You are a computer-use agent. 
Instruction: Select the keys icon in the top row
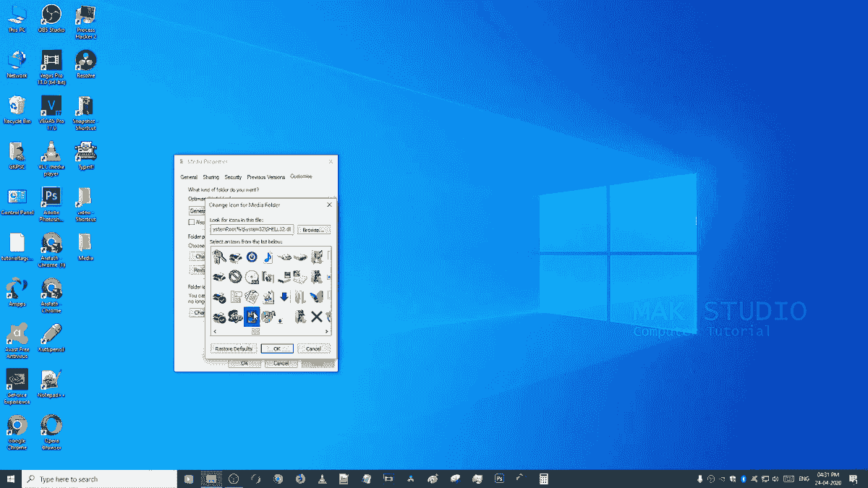(x=219, y=258)
